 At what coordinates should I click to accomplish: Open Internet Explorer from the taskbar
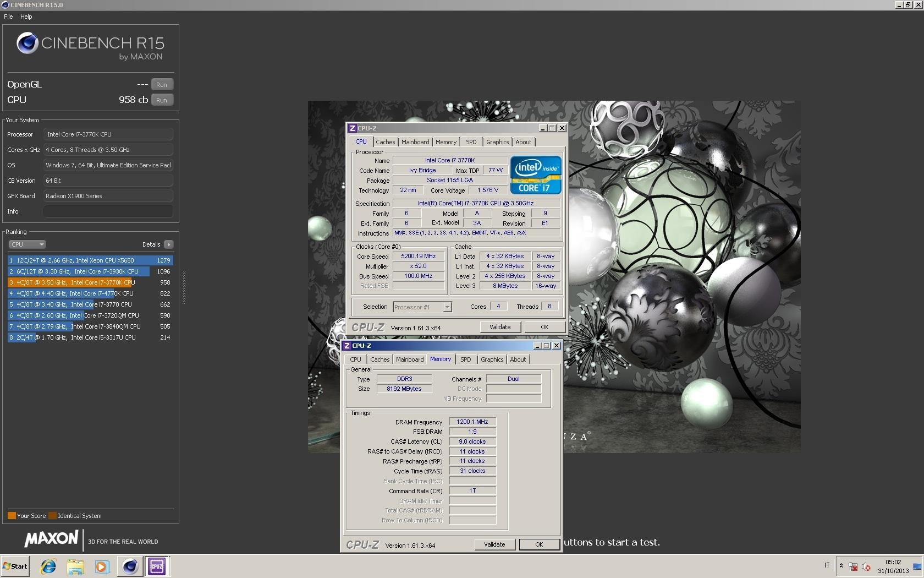[x=48, y=566]
